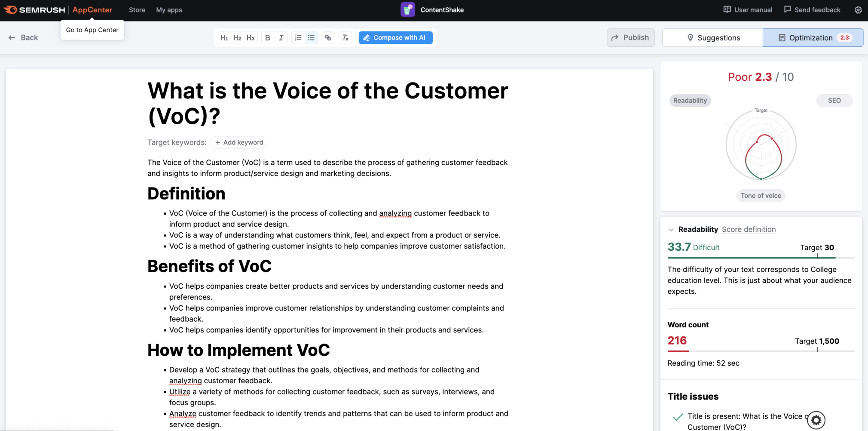Select Readability label on radar chart
This screenshot has height=431, width=868.
(690, 101)
